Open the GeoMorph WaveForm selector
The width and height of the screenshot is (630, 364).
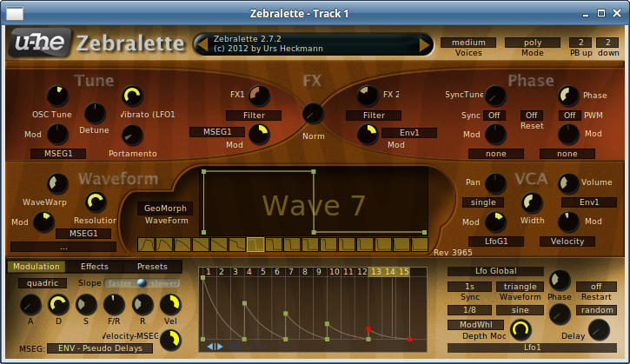pos(165,208)
